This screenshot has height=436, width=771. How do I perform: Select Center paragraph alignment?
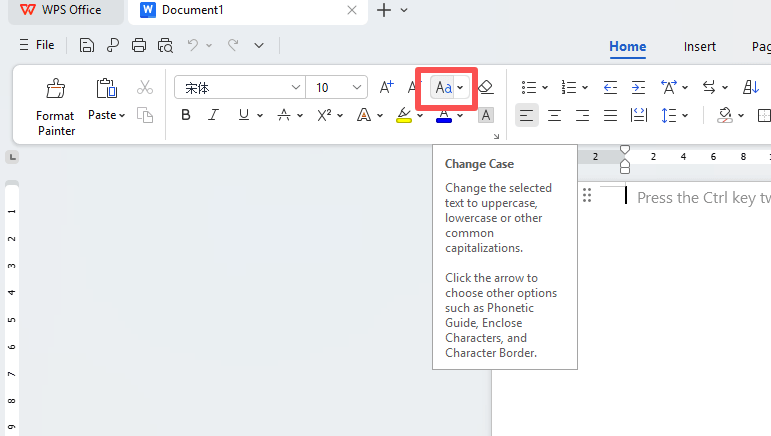coord(554,116)
